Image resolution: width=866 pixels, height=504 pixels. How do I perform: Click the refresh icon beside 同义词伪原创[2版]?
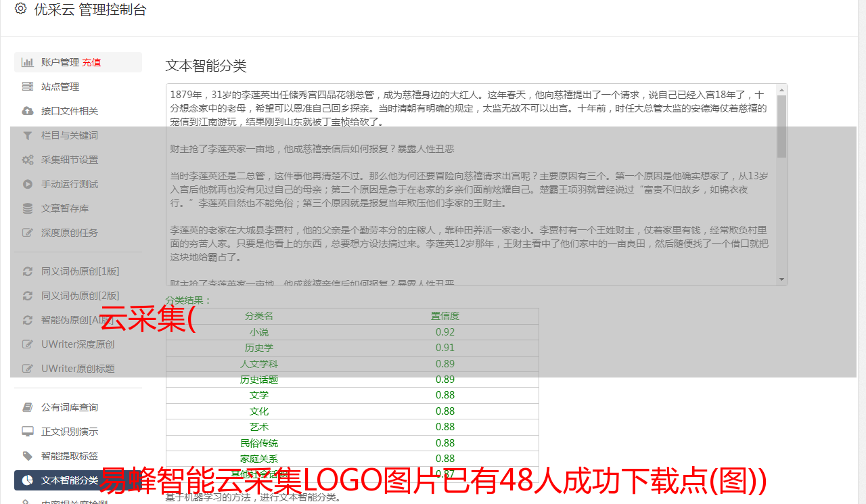coord(28,296)
